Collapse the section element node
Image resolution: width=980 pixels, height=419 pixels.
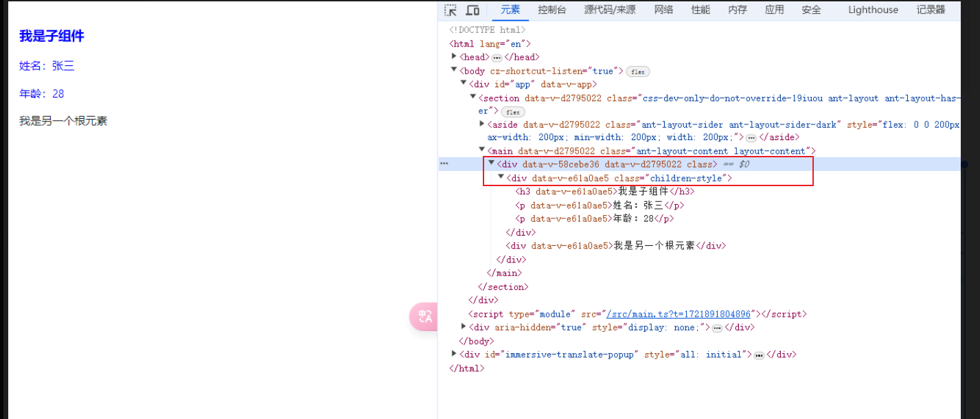coord(473,98)
